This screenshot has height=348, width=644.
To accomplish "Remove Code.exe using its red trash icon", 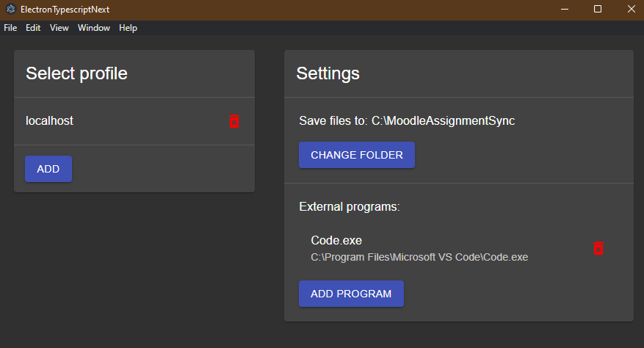I will tap(598, 248).
